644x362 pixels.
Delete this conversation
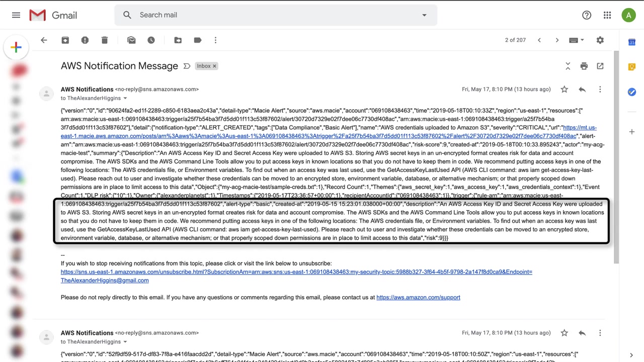tap(105, 40)
